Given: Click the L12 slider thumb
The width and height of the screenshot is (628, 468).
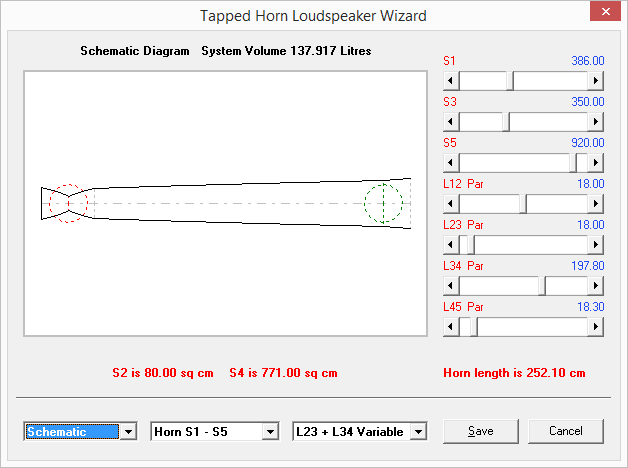Looking at the screenshot, I should pos(523,203).
